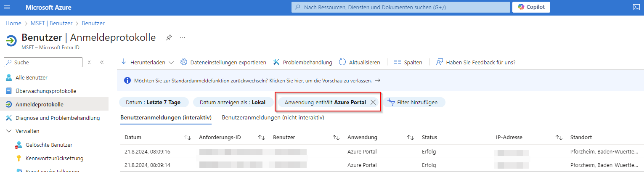644x172 pixels.
Task: Click the Copilot button
Action: (531, 7)
